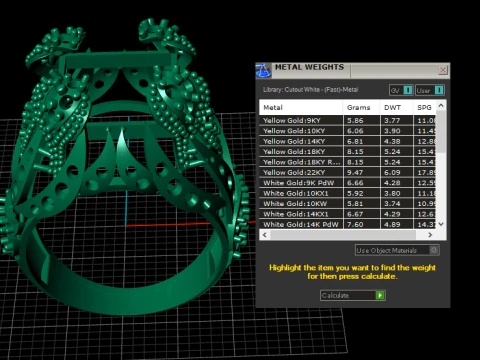Viewport: 480px width, 360px height.
Task: Select the White Gold:10KX1 row
Action: 347,193
